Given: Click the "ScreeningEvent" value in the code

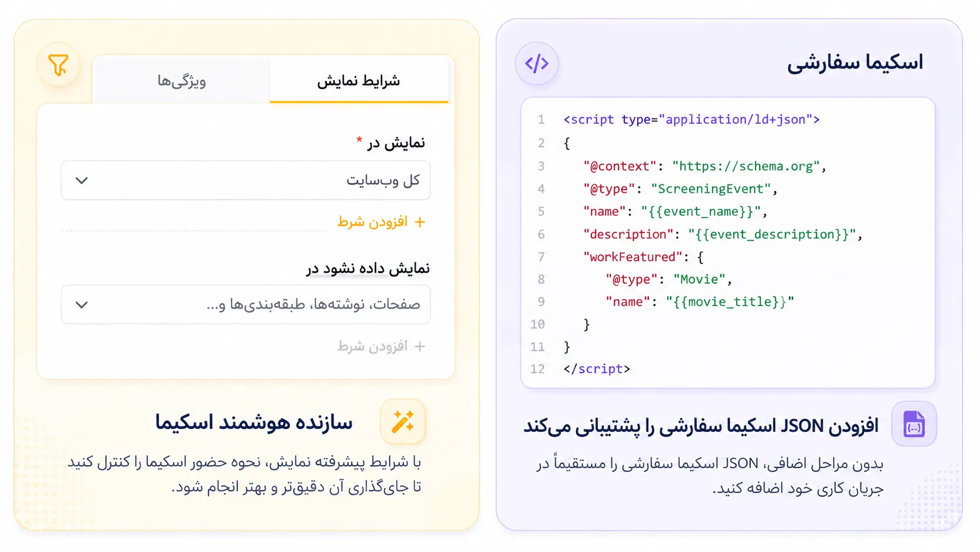Looking at the screenshot, I should [x=710, y=189].
